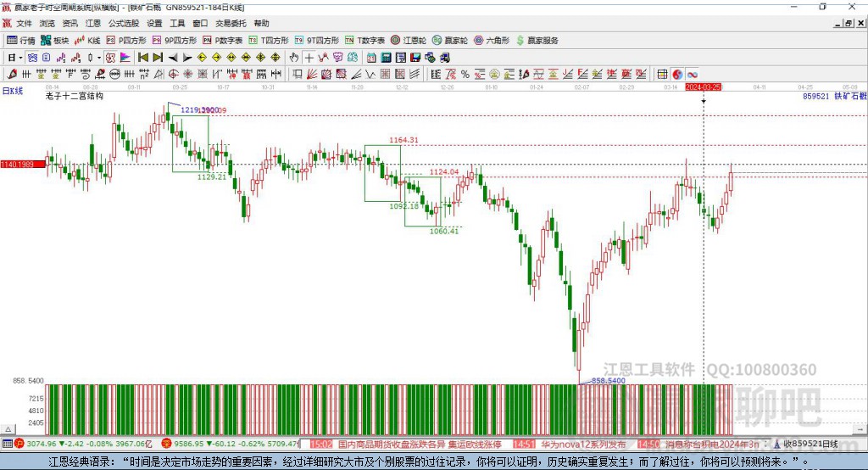
Task: Click the 华为nova12系列发布 news headline
Action: point(583,444)
